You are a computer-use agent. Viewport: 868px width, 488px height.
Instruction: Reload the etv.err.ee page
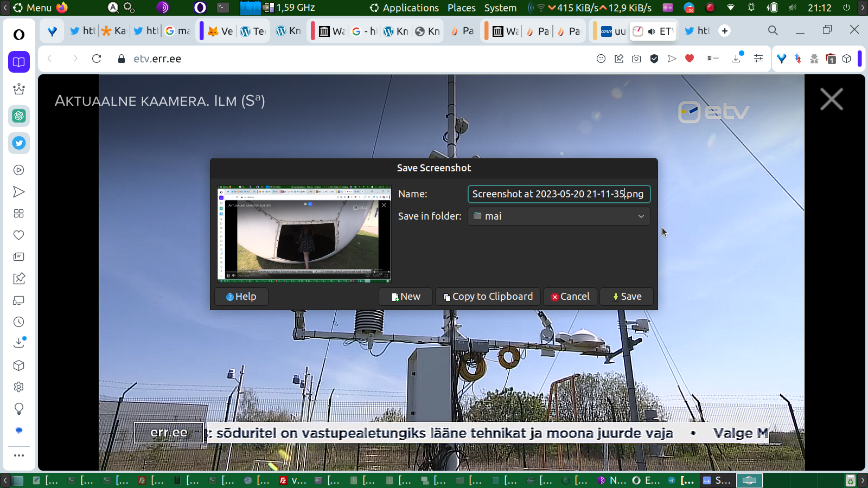coord(97,59)
